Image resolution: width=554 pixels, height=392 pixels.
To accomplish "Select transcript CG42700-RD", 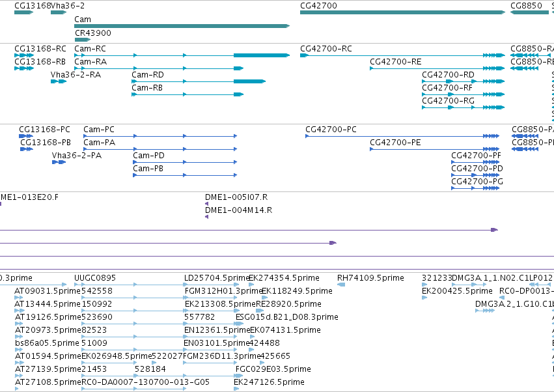I will coord(464,81).
